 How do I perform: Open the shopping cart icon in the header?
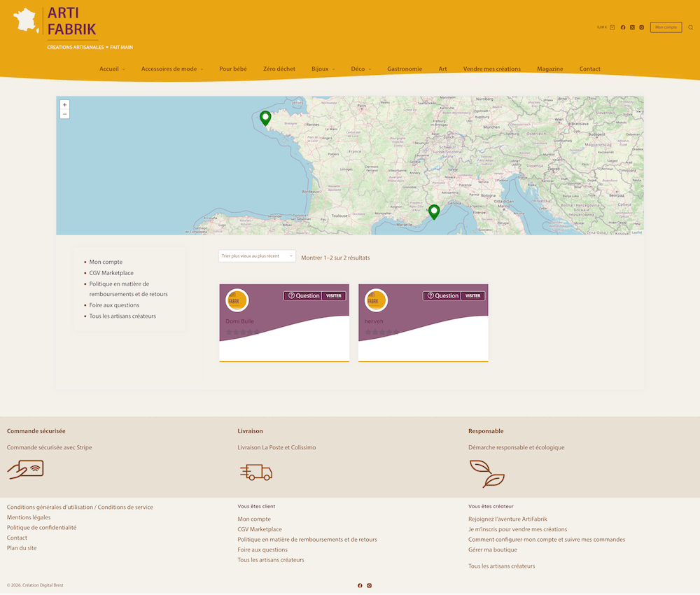(x=612, y=27)
